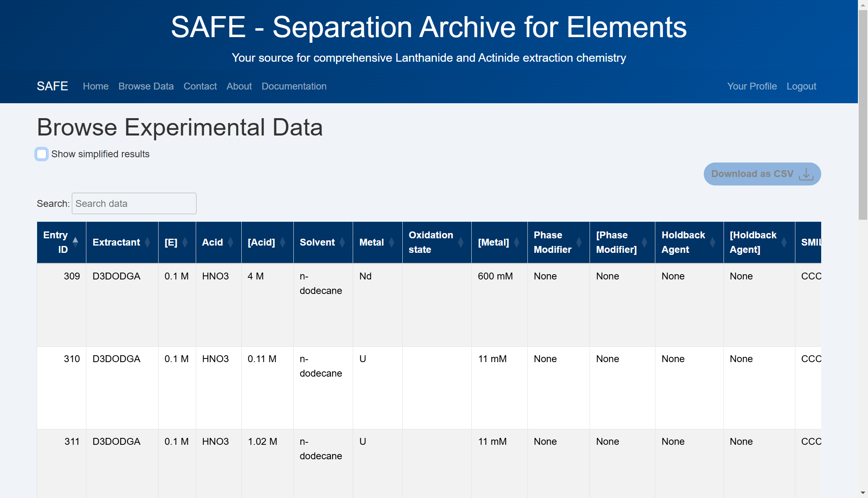Click the [Phase Modifier] sort icon

(644, 242)
